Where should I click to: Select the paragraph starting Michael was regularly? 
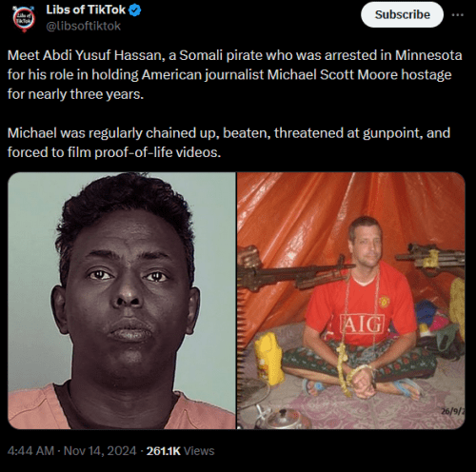[228, 143]
